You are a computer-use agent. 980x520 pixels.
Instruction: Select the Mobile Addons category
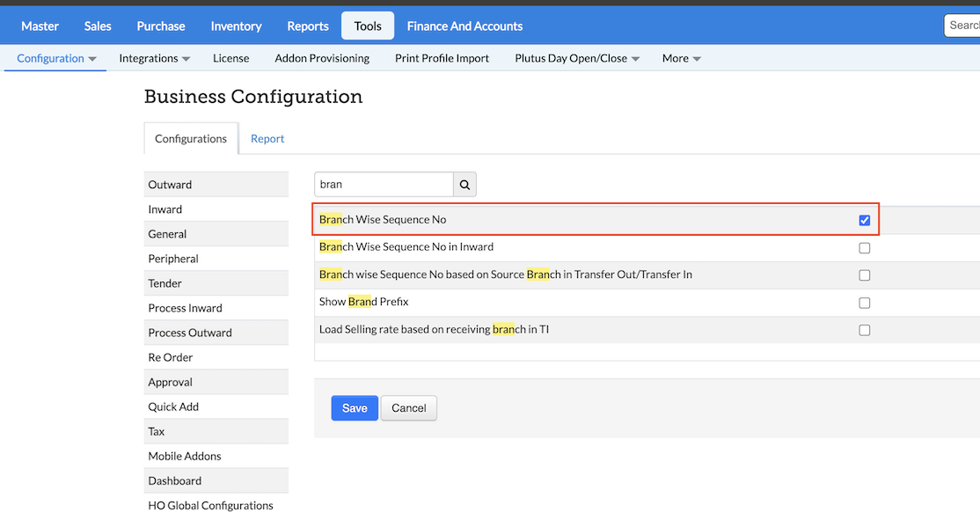[185, 456]
